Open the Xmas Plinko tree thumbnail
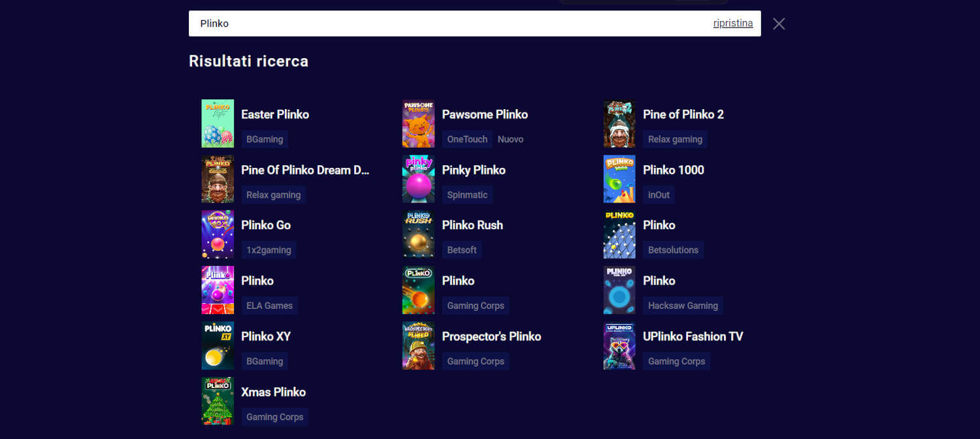 click(218, 401)
